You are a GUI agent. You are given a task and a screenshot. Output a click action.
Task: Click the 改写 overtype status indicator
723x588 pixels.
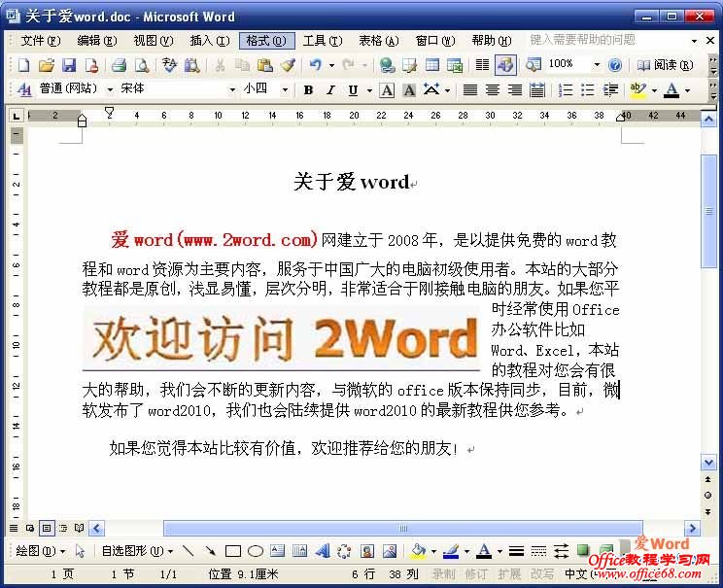(x=542, y=573)
